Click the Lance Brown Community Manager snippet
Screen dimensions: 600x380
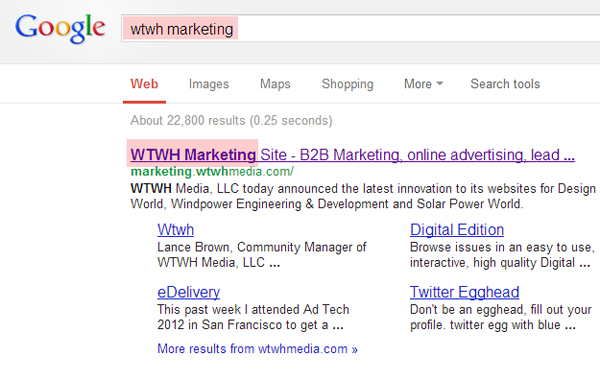click(x=262, y=255)
